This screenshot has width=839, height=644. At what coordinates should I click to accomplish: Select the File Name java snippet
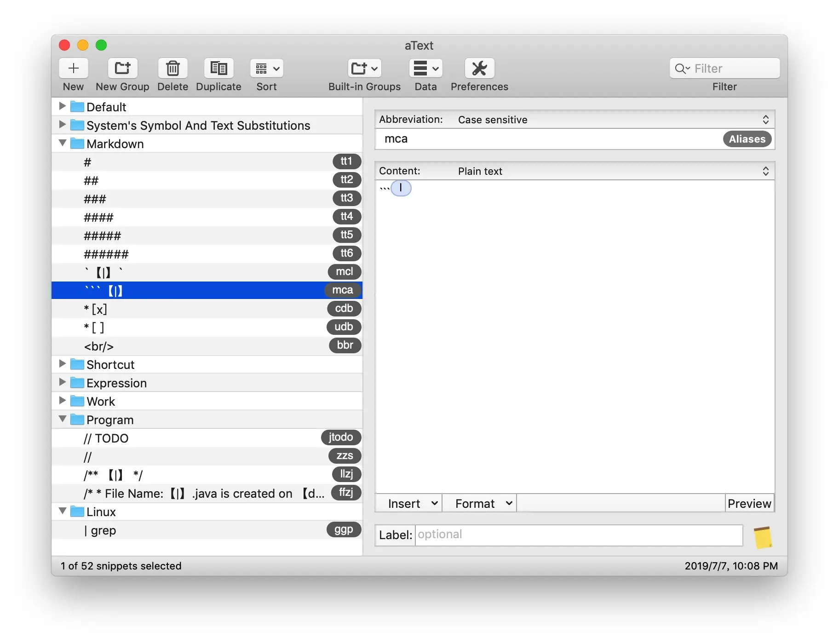(207, 493)
